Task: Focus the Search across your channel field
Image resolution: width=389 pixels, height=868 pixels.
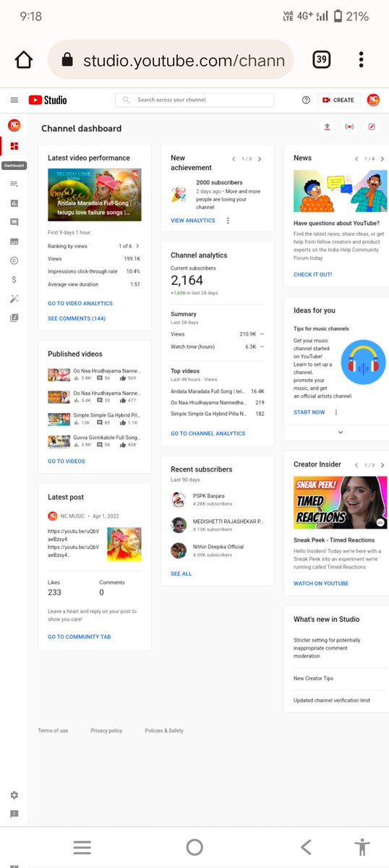Action: click(x=194, y=100)
